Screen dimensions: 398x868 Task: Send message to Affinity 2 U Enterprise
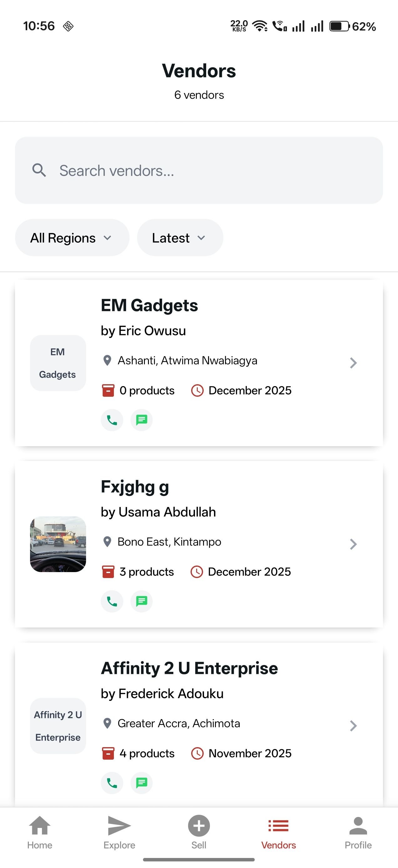click(x=141, y=783)
